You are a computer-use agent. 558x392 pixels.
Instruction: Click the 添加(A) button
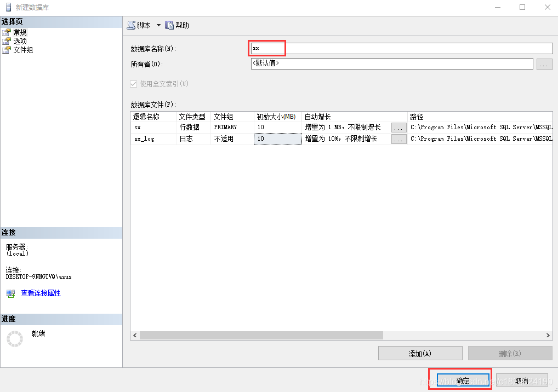click(420, 353)
